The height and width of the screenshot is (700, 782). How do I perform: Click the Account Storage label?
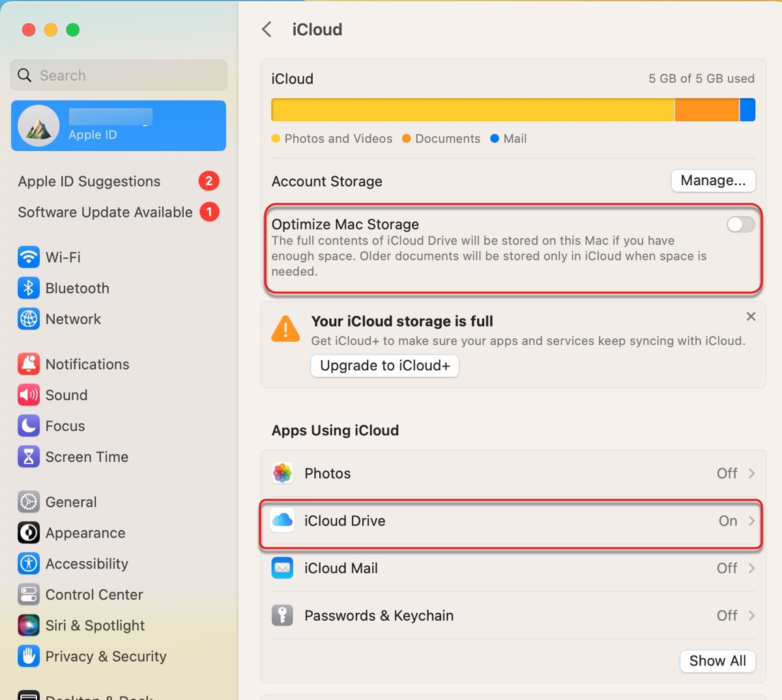(x=327, y=181)
